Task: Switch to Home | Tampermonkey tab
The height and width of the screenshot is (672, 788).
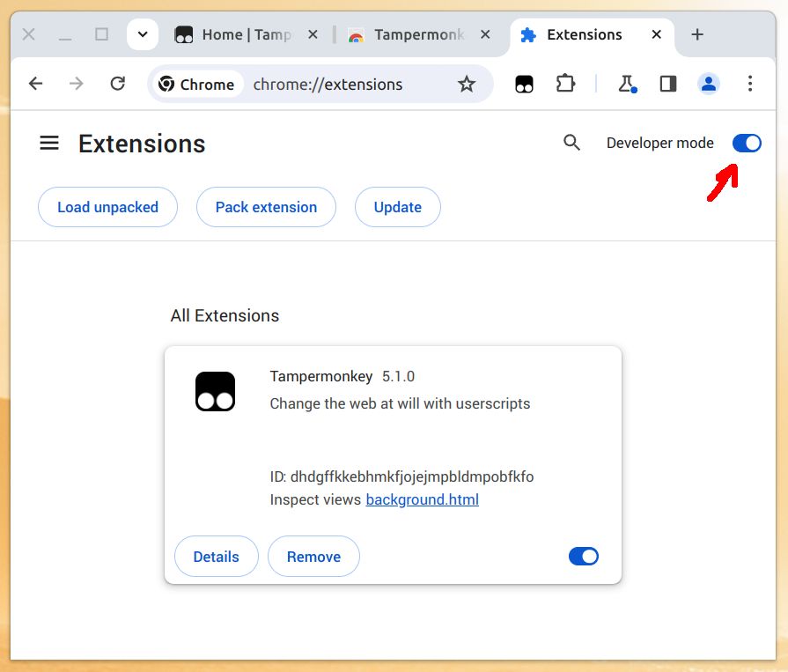Action: pyautogui.click(x=246, y=34)
